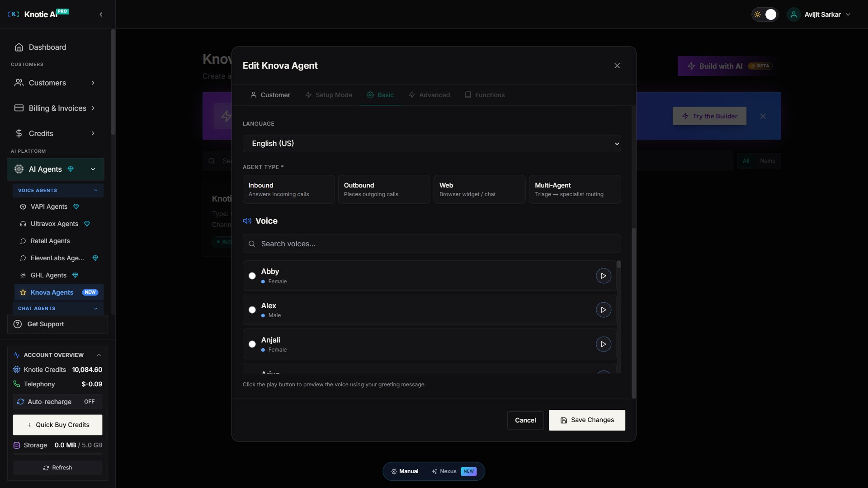Screen dimensions: 868x488
Task: Click the speaker icon beside Voice heading
Action: tap(247, 221)
